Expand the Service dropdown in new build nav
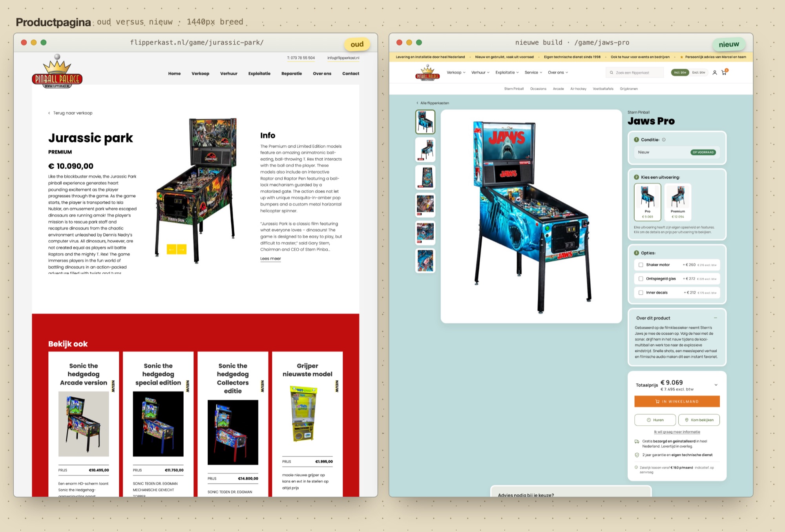The width and height of the screenshot is (785, 532). 533,73
